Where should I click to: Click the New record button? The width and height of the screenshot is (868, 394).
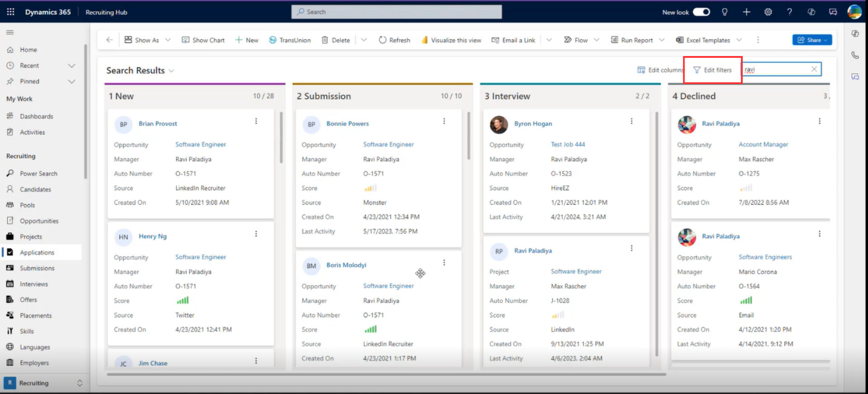pos(247,40)
